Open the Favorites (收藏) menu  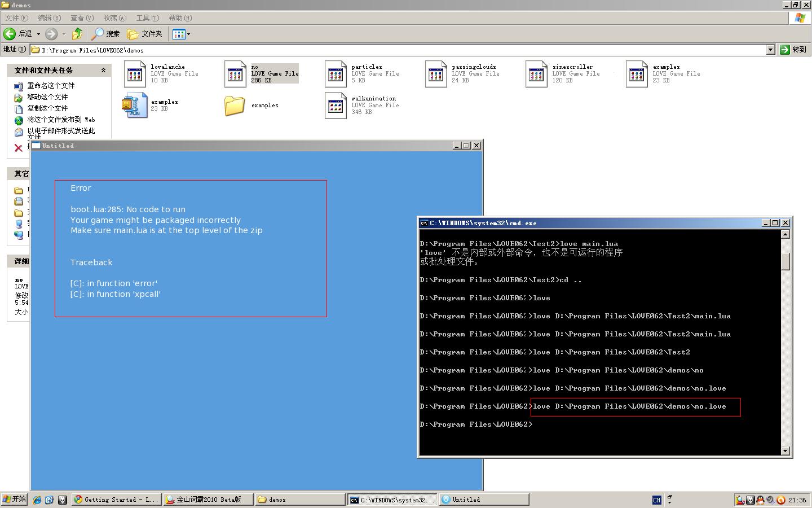click(114, 18)
